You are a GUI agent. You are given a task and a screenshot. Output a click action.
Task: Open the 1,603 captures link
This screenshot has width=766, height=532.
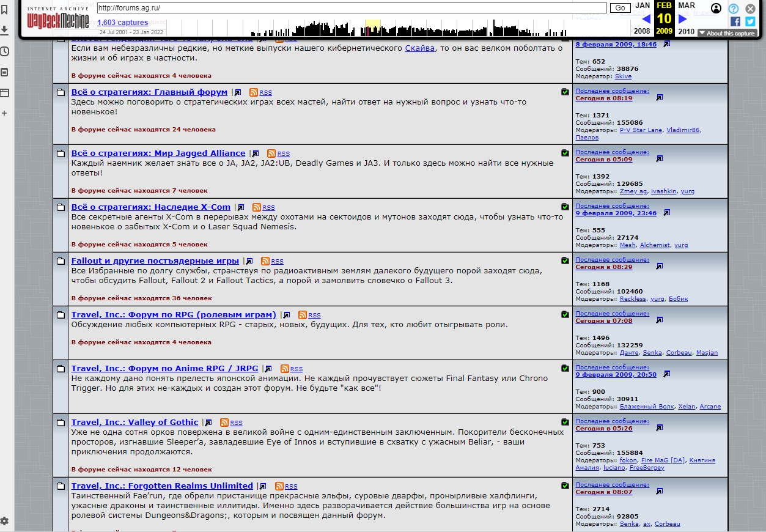123,23
